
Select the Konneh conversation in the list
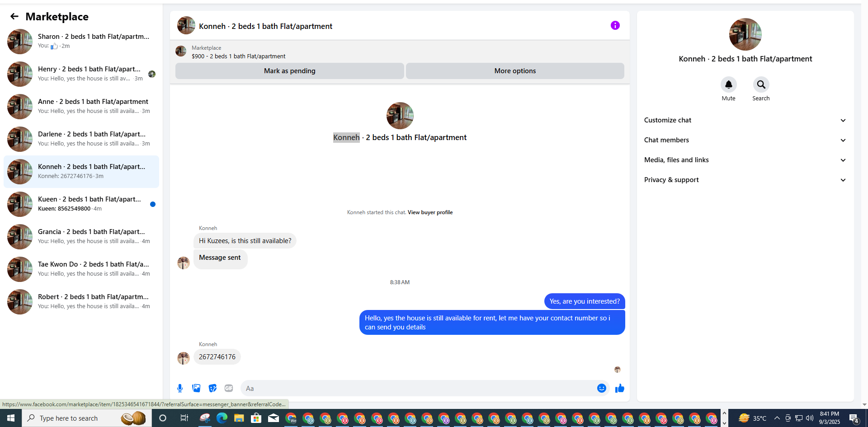81,172
